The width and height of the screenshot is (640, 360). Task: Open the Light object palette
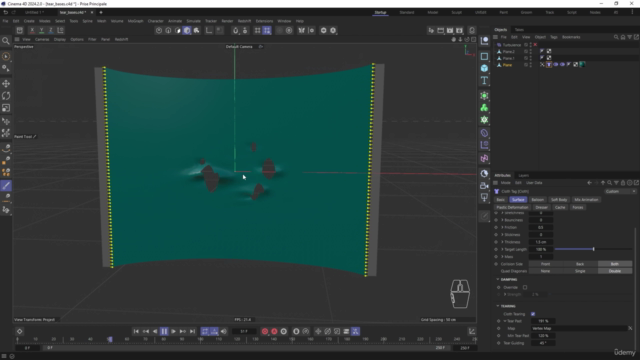point(484,198)
